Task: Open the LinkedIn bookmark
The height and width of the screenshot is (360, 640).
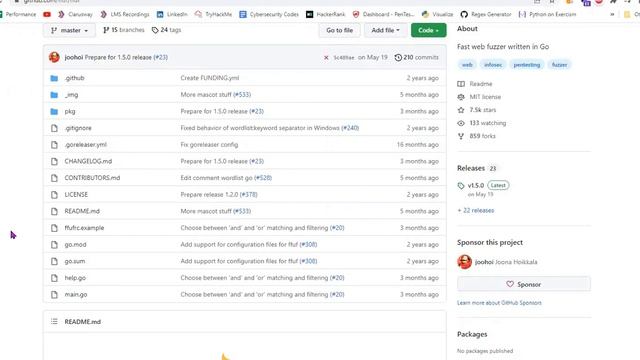Action: [172, 14]
